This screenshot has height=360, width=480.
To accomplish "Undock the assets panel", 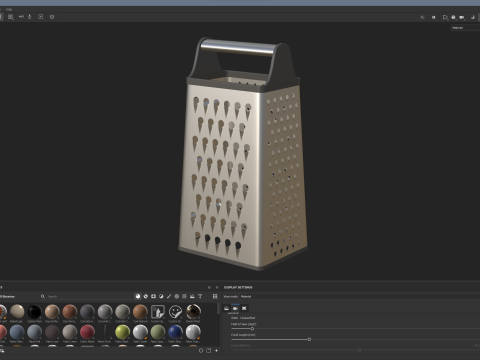I will tap(209, 287).
